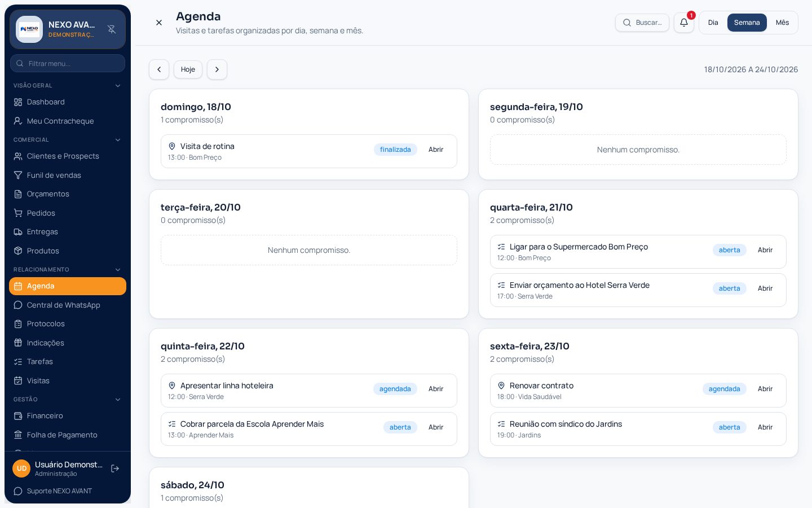Screen dimensions: 812x508
Task: Go to the next week arrow
Action: click(x=217, y=69)
